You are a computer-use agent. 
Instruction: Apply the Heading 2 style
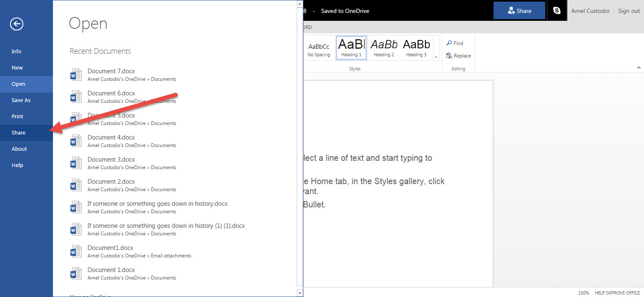(x=384, y=48)
